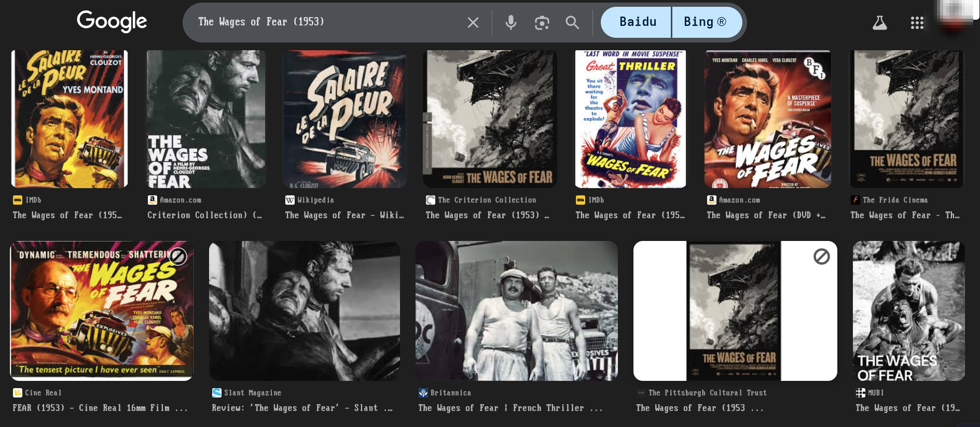Focus the search field containing 'The Wages of Fear (1953)'
This screenshot has width=980, height=427.
point(327,22)
